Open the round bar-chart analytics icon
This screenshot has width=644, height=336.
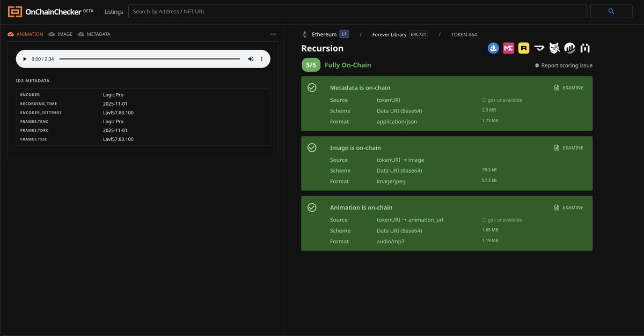tap(570, 48)
